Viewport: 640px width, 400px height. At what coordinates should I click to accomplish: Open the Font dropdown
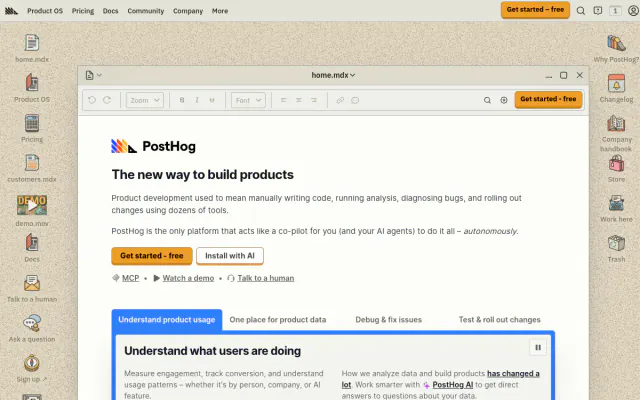[x=248, y=100]
